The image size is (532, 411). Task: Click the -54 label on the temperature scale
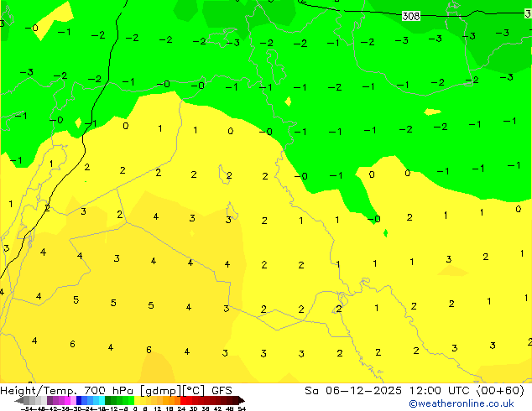tap(27, 408)
